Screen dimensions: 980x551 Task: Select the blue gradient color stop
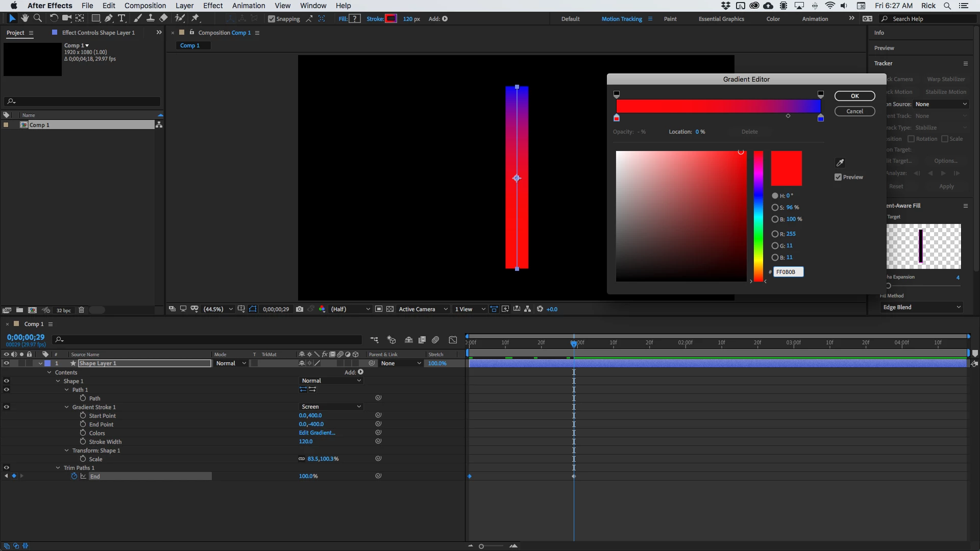(x=821, y=118)
